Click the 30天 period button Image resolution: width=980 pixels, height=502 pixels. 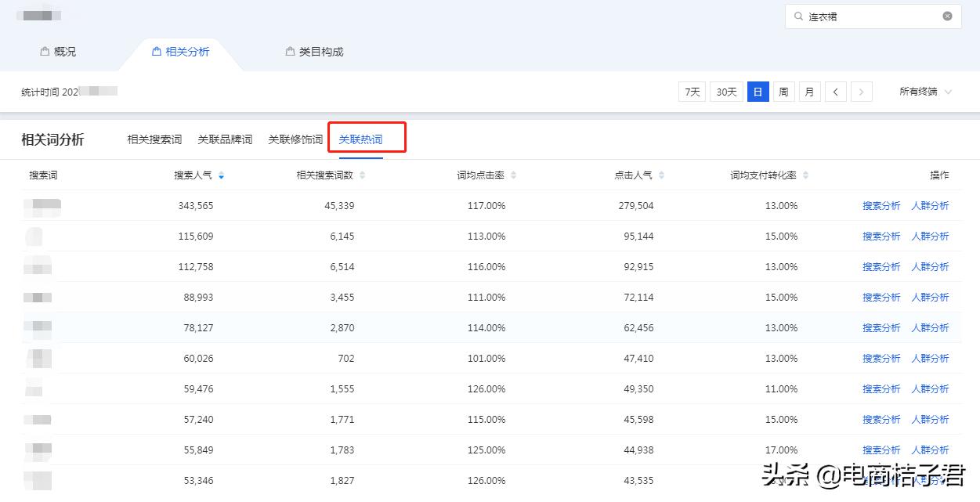(725, 91)
